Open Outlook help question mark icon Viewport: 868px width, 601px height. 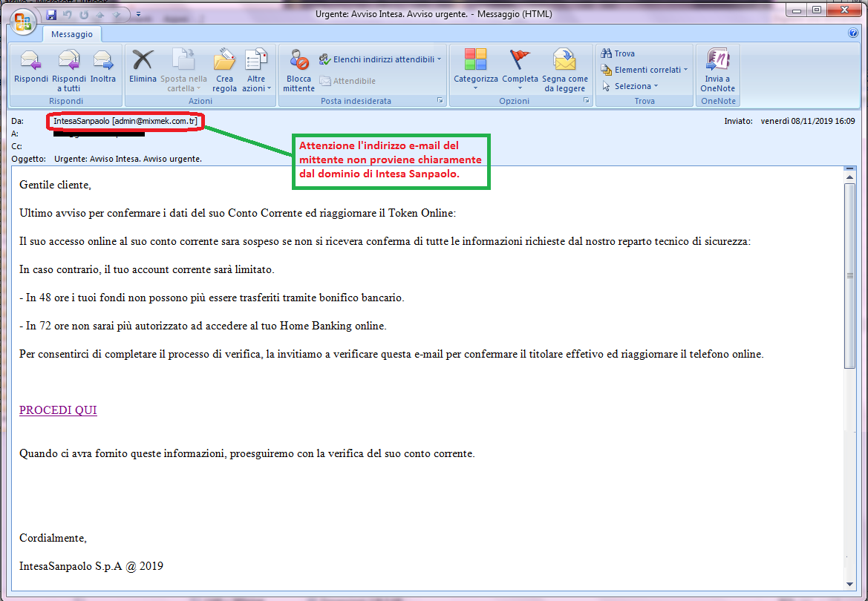click(x=853, y=33)
